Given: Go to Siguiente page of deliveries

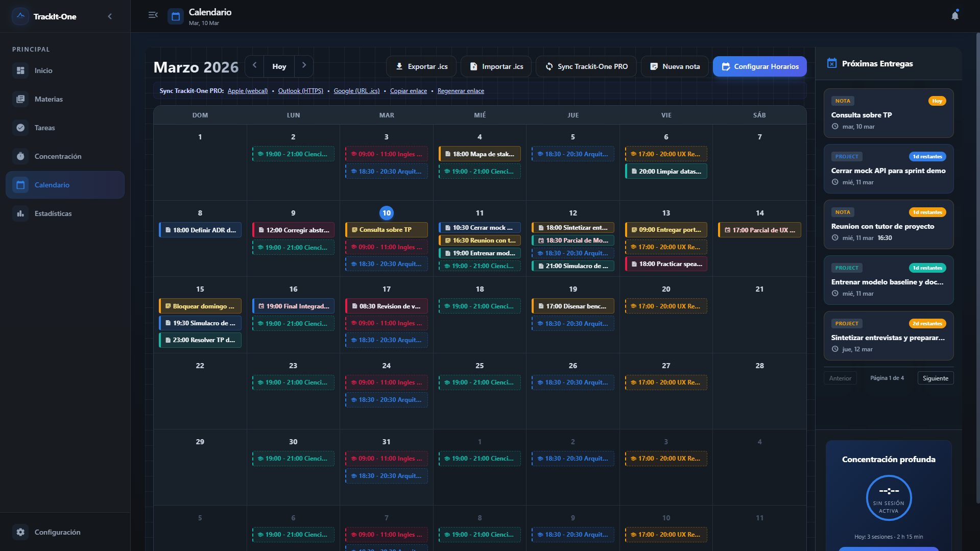Looking at the screenshot, I should pyautogui.click(x=936, y=378).
